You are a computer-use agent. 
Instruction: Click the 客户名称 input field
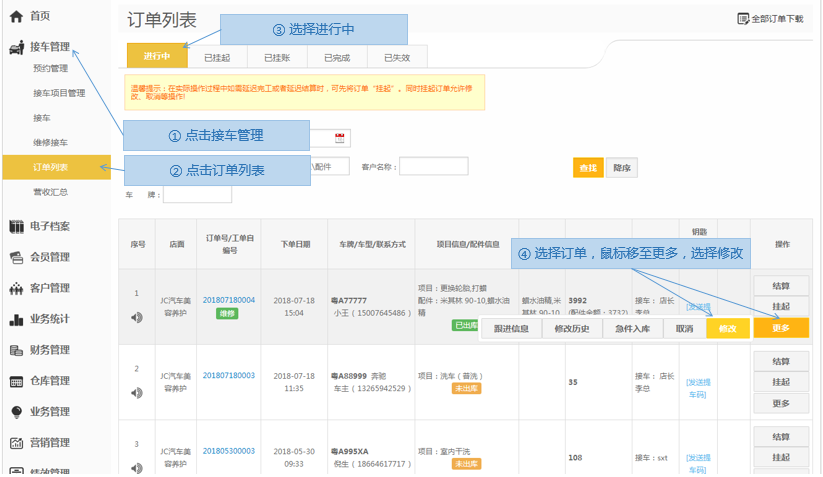[x=433, y=167]
